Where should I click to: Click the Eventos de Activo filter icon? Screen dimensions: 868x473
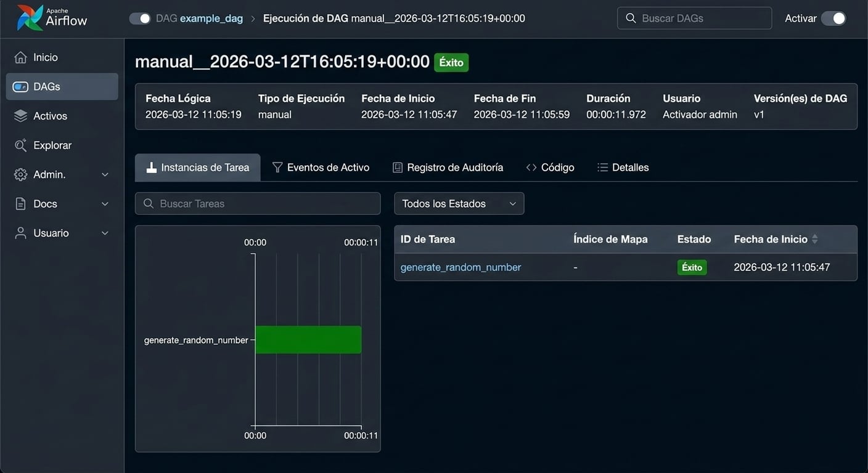coord(277,168)
